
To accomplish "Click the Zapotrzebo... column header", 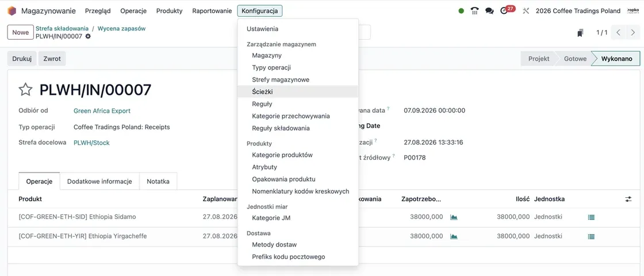I will (x=421, y=199).
